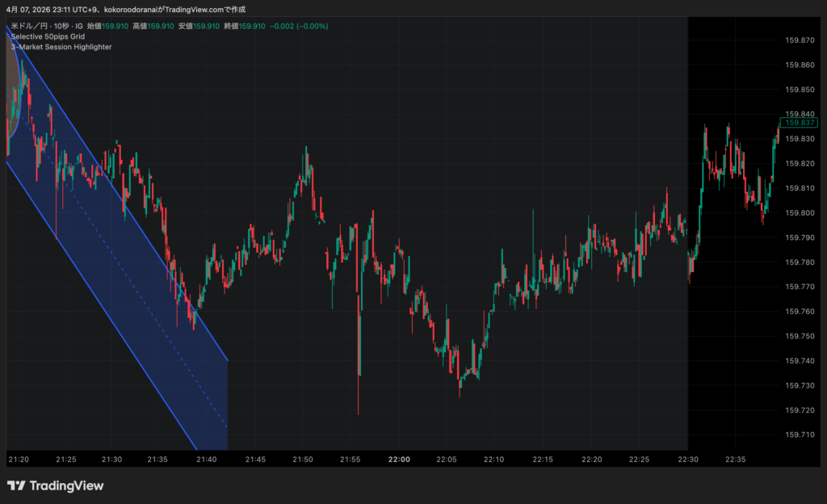Click the 21:20 time axis label
This screenshot has height=504, width=827.
19,460
